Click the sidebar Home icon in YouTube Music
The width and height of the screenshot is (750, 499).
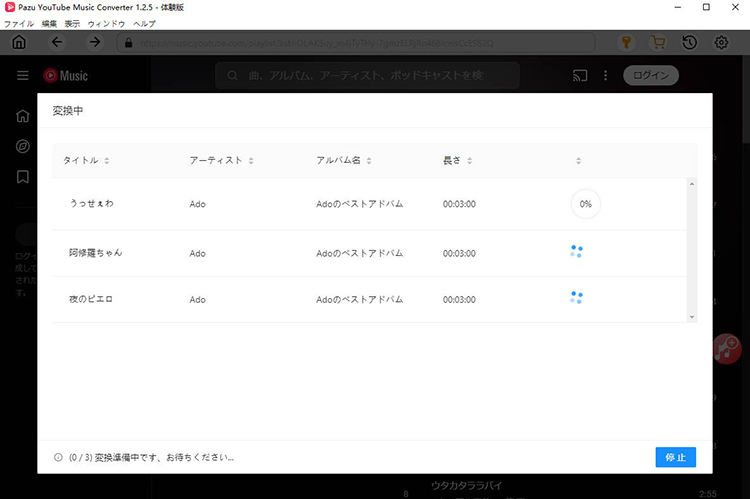(x=22, y=116)
